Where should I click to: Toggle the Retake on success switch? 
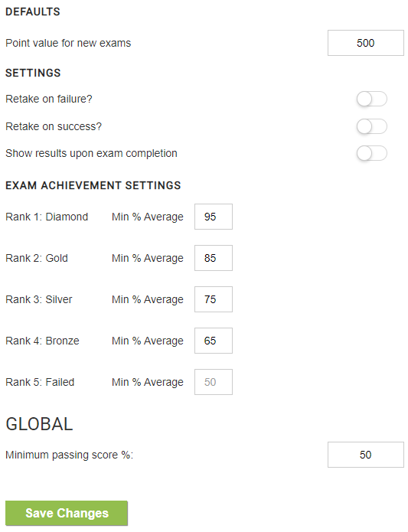coord(371,126)
